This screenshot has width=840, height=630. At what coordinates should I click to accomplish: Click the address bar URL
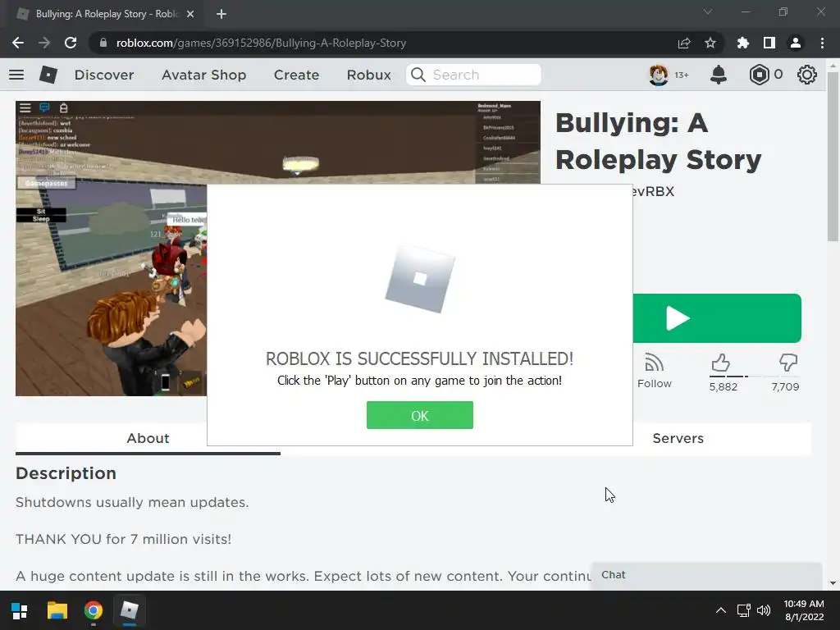tap(261, 43)
